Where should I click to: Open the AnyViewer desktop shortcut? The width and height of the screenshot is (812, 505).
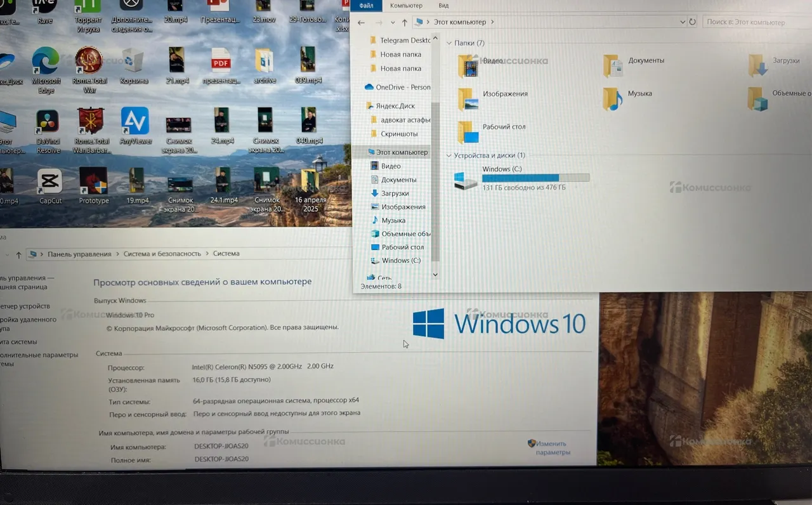(135, 126)
